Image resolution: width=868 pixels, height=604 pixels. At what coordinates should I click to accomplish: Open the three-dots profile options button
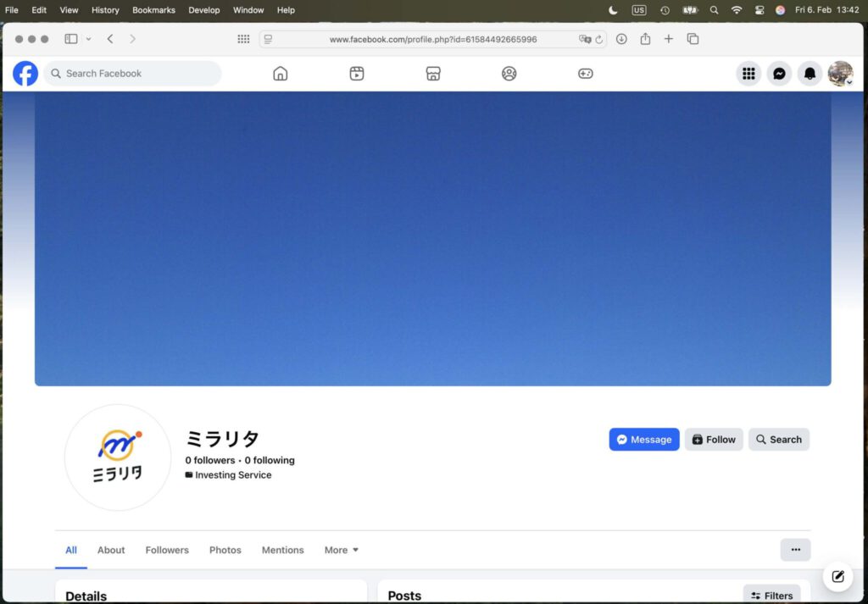click(795, 550)
